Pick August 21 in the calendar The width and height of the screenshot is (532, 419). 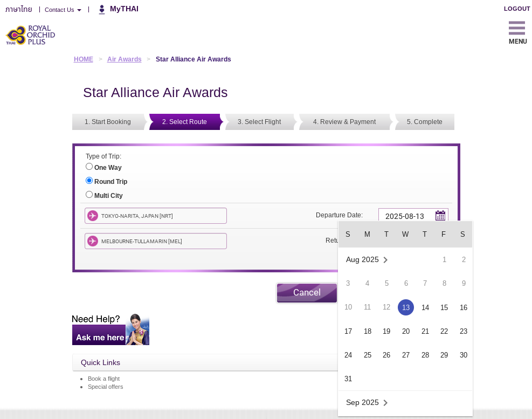[x=425, y=331]
